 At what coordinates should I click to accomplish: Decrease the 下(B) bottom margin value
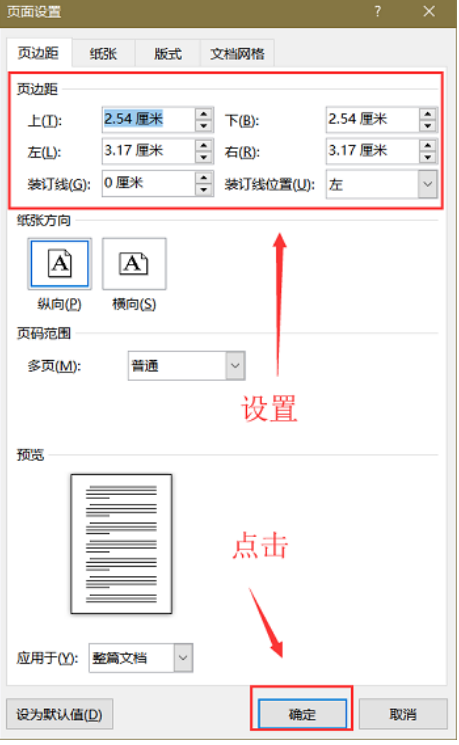[428, 125]
